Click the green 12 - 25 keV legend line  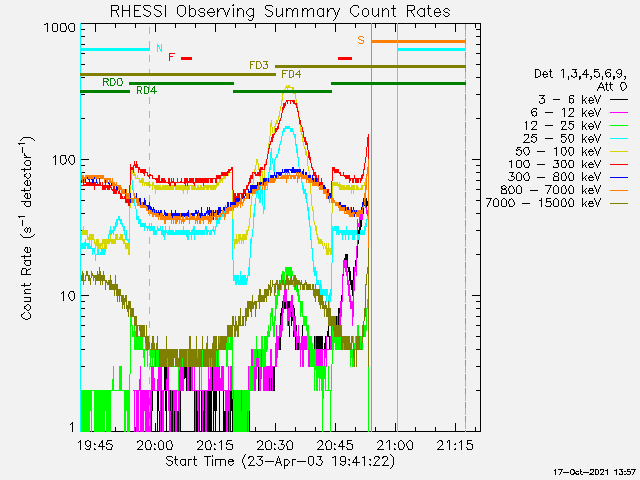tap(619, 125)
